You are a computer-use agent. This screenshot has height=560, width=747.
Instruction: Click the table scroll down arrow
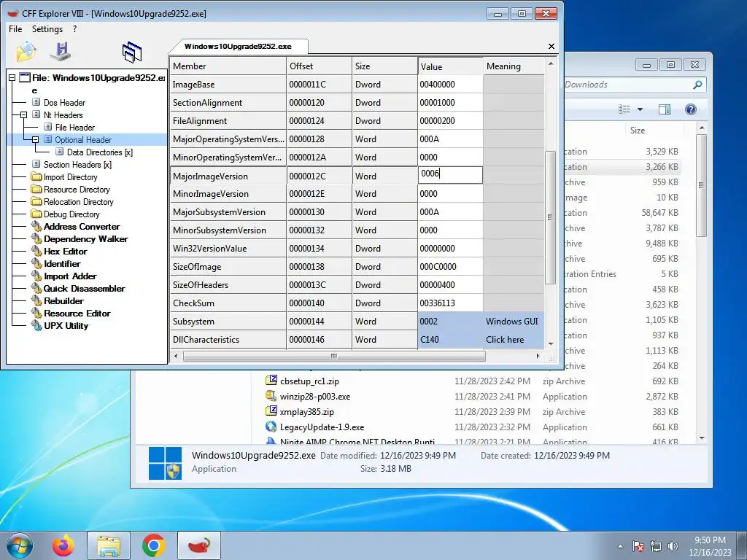click(x=551, y=344)
